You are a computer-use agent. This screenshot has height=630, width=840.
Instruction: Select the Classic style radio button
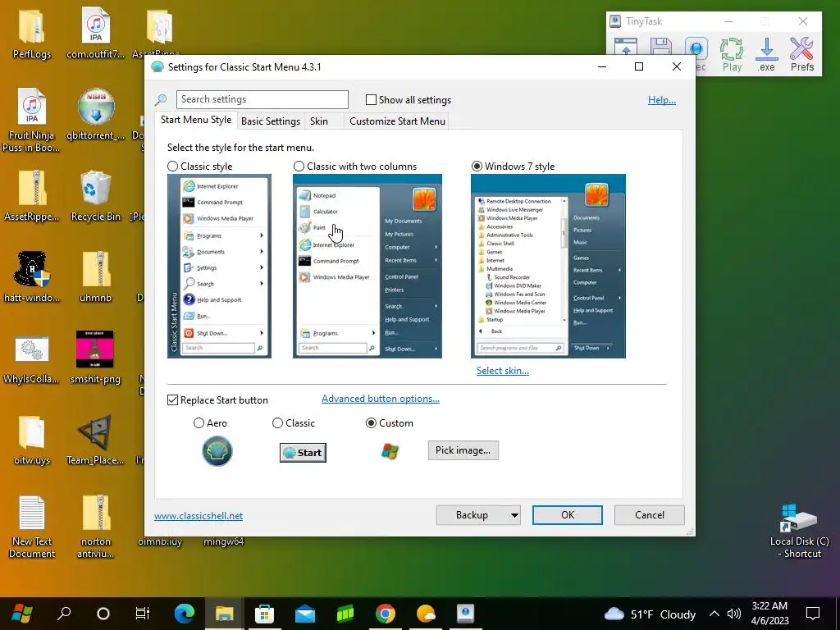pos(172,167)
